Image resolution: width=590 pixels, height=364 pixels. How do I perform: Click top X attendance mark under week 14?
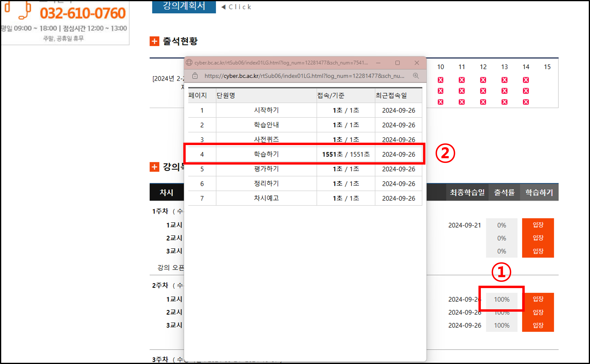coord(526,80)
